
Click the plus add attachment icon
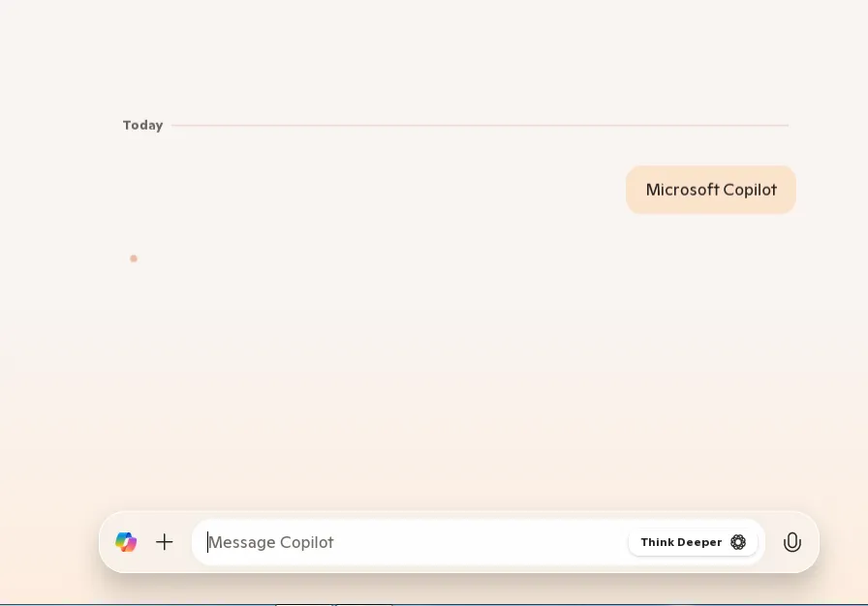tap(165, 542)
